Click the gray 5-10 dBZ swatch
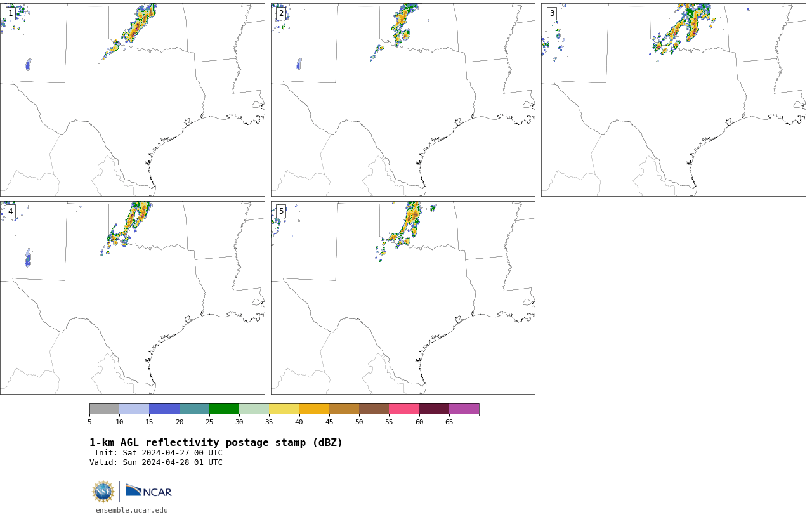Image resolution: width=812 pixels, height=517 pixels. click(x=104, y=409)
